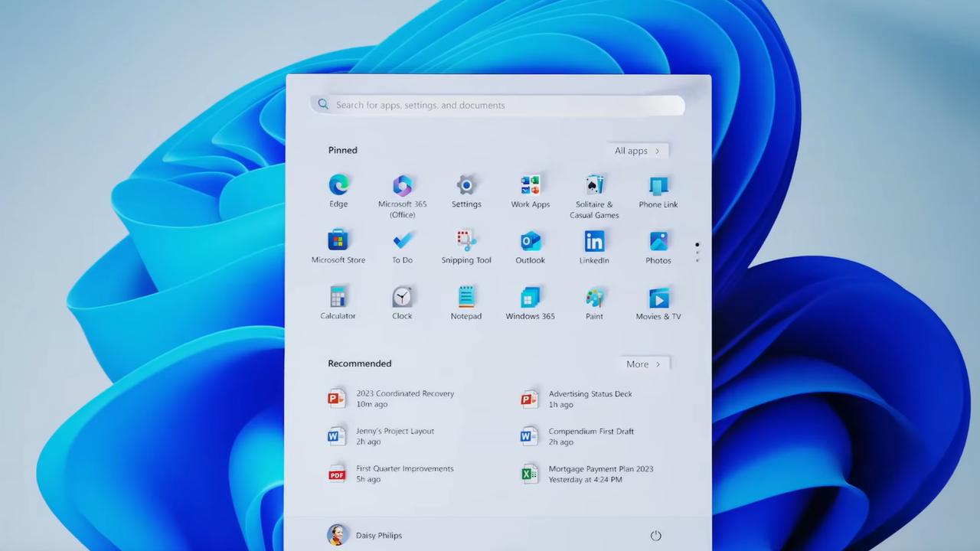Open Microsoft Store
Viewport: 980px width, 551px height.
[338, 247]
